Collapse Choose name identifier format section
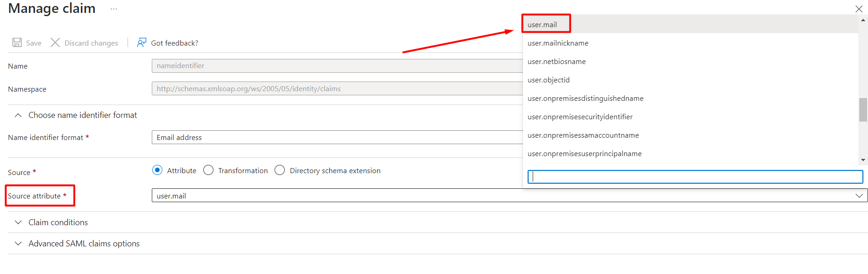 tap(18, 115)
